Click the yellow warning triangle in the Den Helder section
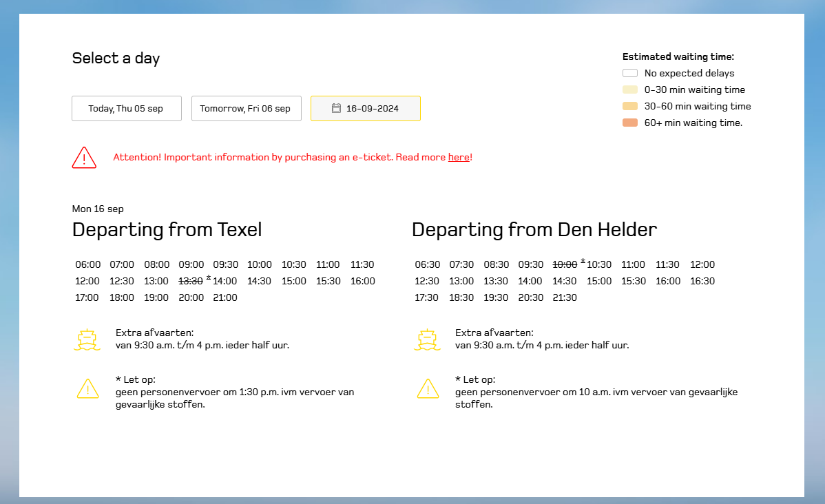Image resolution: width=825 pixels, height=504 pixels. (x=428, y=389)
